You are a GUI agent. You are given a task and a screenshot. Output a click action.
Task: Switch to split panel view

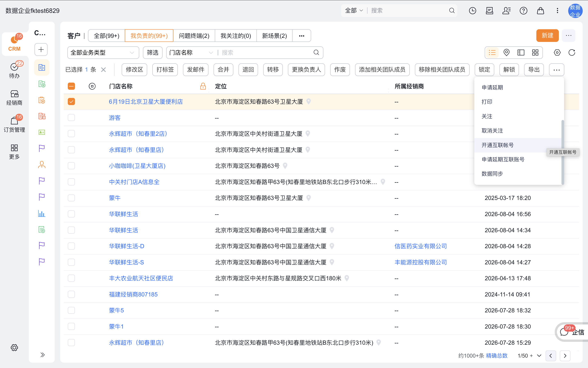point(521,53)
